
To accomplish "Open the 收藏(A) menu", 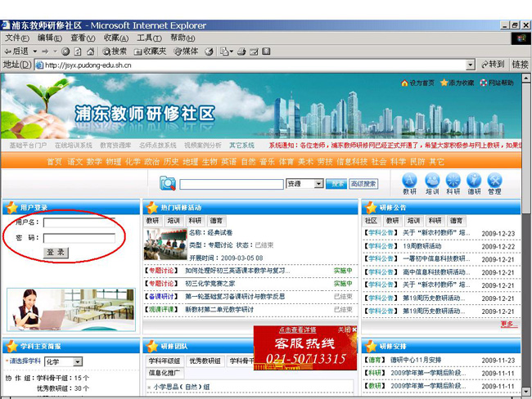I will (116, 38).
